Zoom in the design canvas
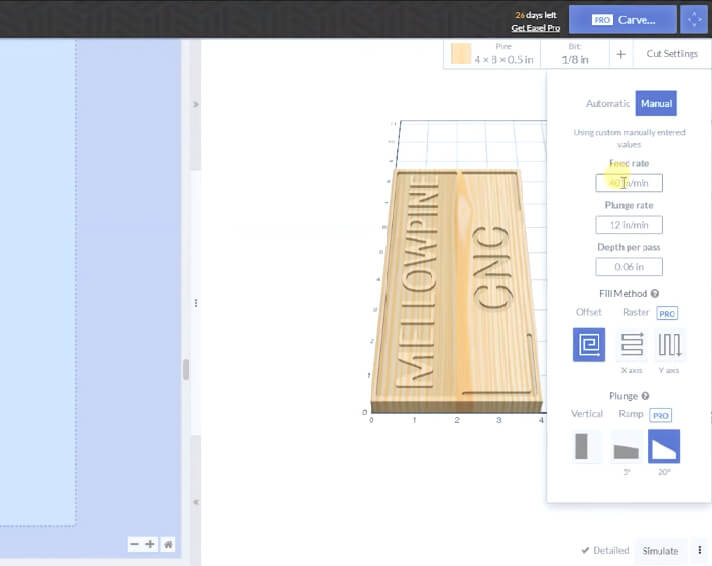The width and height of the screenshot is (712, 566). pyautogui.click(x=150, y=544)
